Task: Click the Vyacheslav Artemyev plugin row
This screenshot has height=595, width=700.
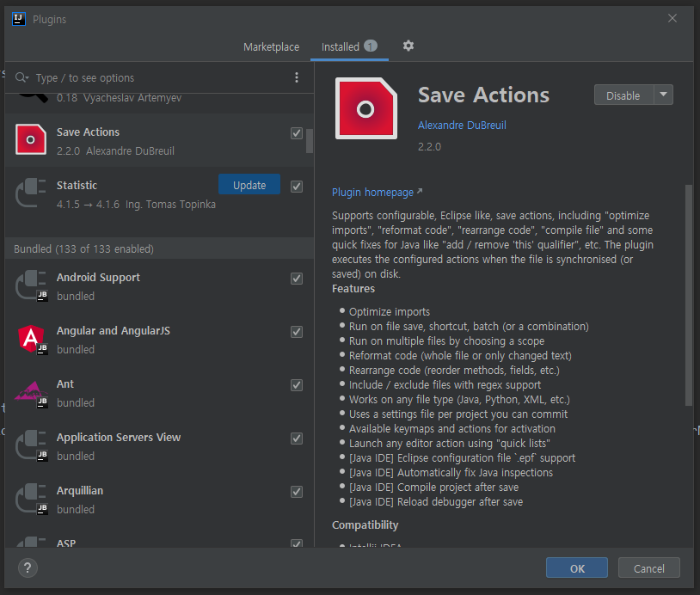Action: [159, 102]
